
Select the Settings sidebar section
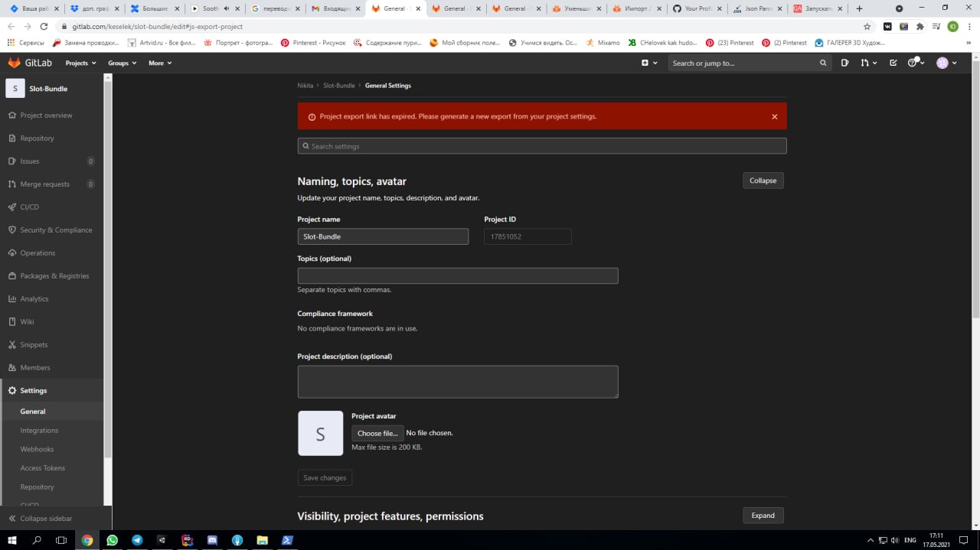click(51, 391)
